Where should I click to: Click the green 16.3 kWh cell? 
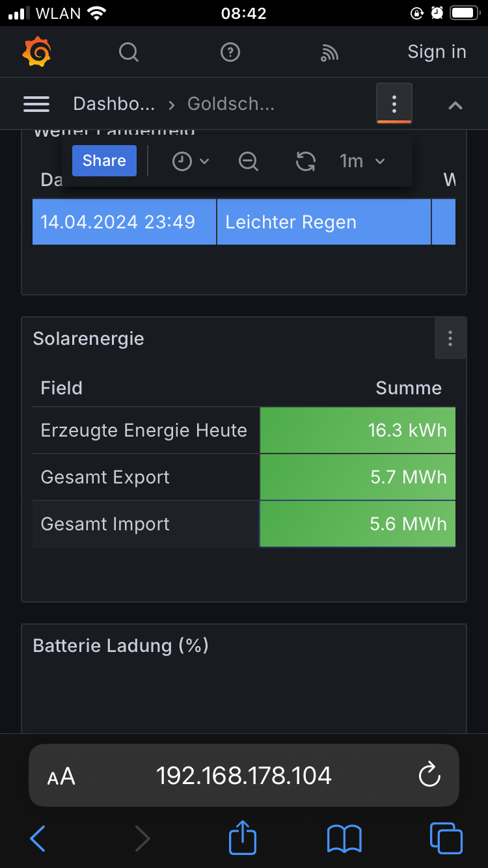[357, 430]
